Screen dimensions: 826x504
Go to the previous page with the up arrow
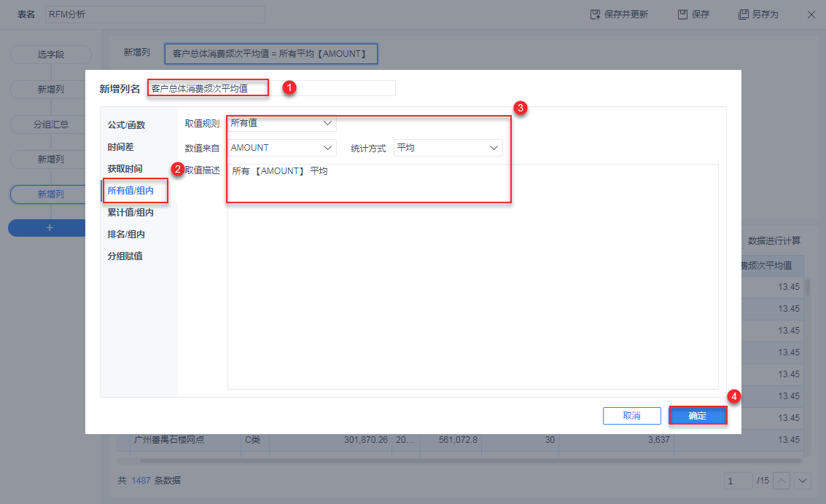[x=782, y=481]
